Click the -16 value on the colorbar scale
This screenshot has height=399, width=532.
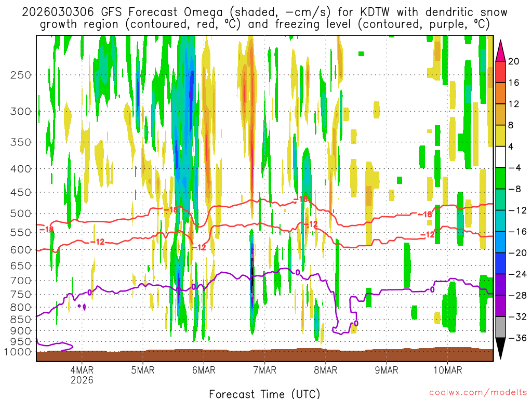(517, 232)
